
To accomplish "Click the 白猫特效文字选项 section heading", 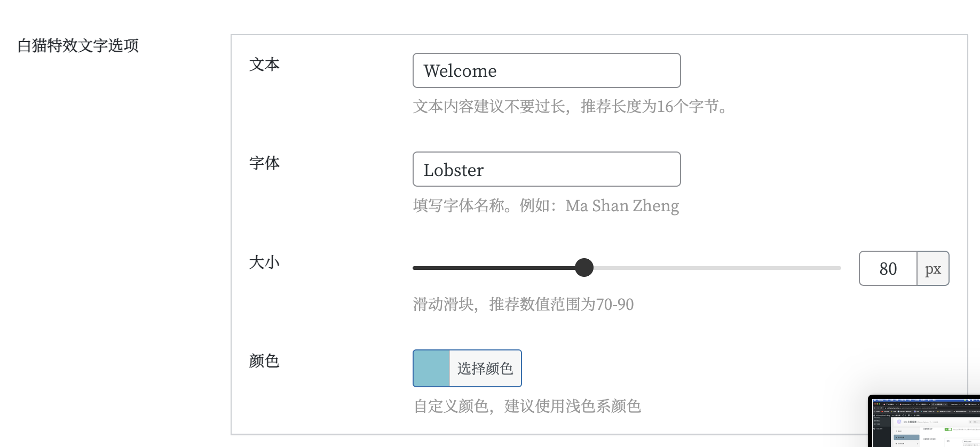I will click(x=77, y=46).
